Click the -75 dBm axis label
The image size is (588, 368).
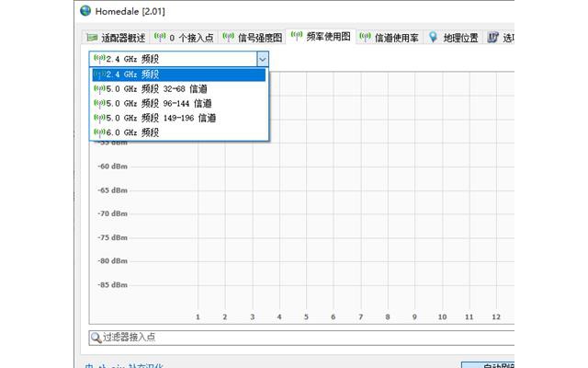click(112, 237)
